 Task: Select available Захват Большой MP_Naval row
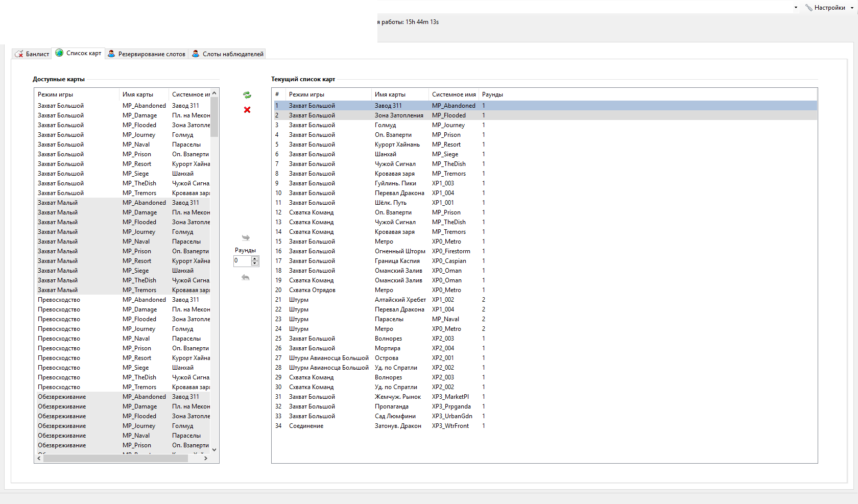[123, 145]
